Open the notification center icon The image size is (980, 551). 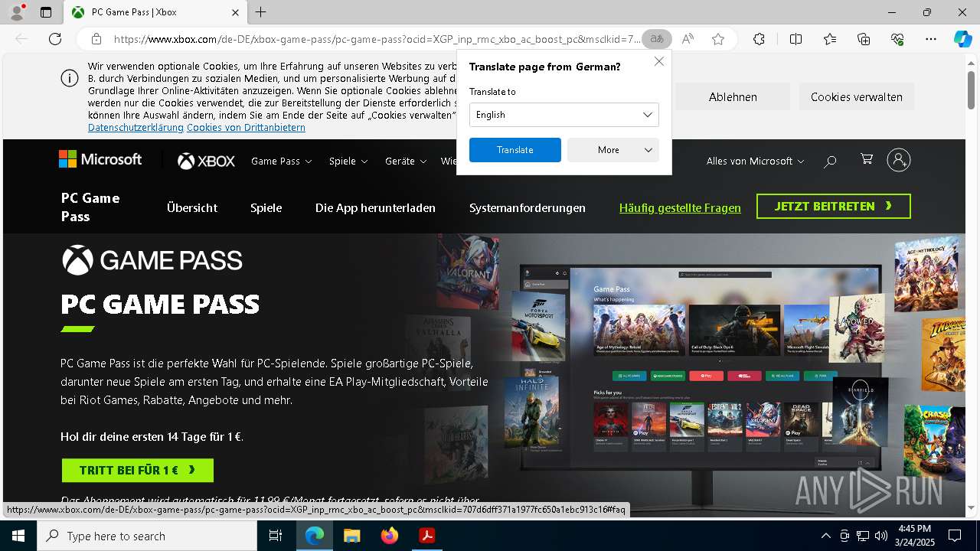(x=955, y=536)
